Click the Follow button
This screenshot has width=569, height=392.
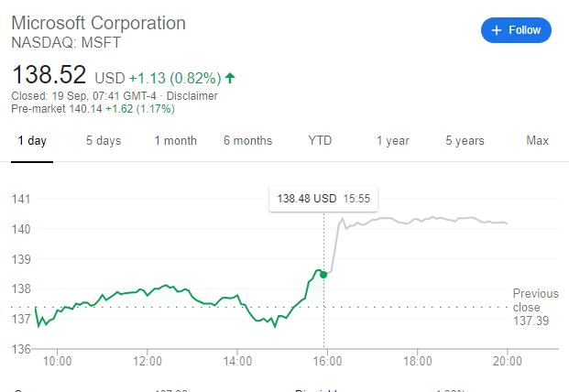coord(517,30)
